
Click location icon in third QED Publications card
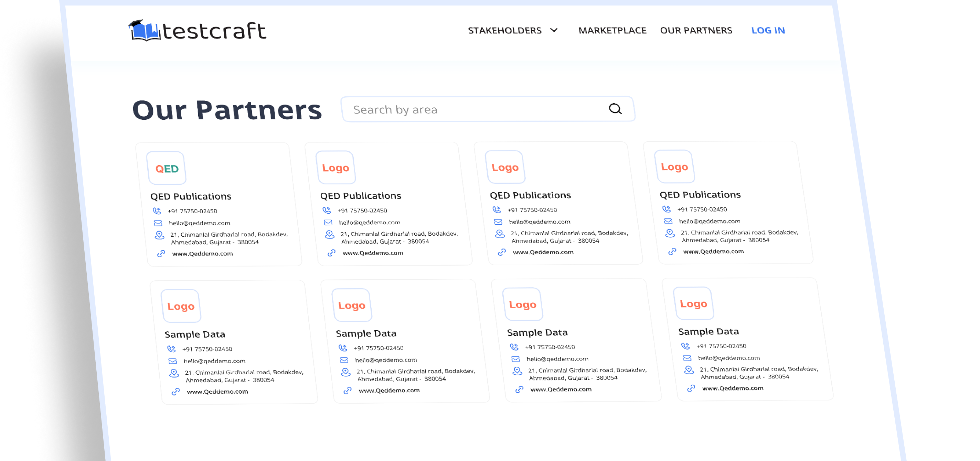click(500, 234)
